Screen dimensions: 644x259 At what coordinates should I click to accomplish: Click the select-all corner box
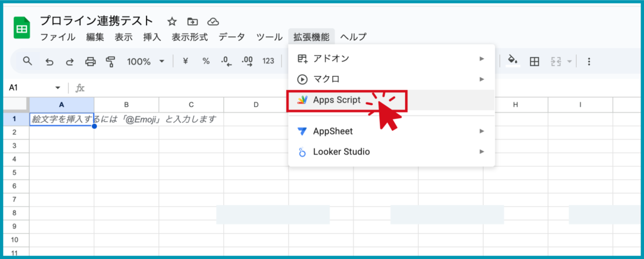16,104
